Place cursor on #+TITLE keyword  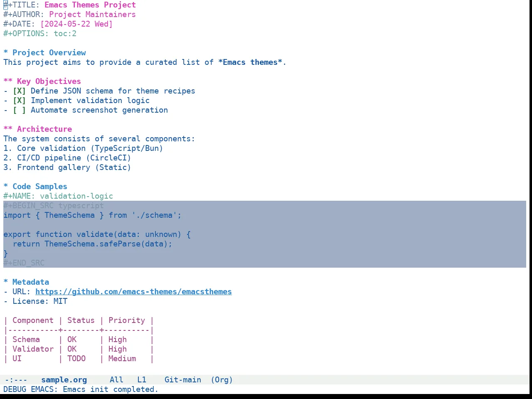22,5
